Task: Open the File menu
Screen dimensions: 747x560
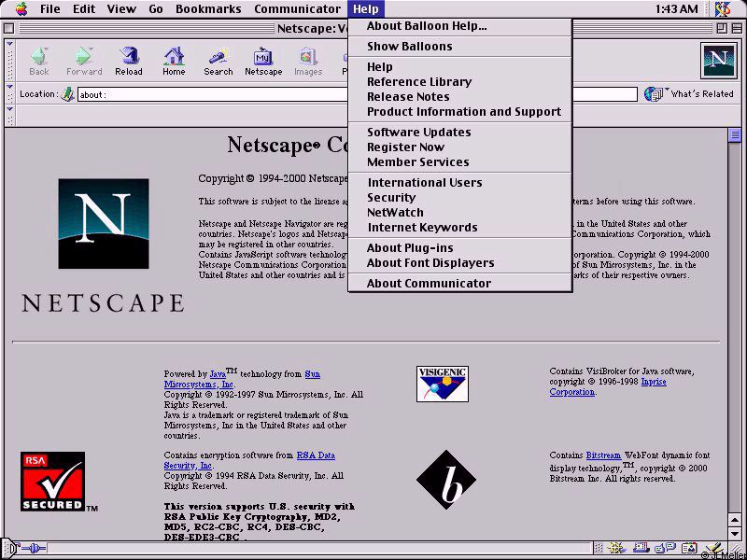Action: click(50, 8)
